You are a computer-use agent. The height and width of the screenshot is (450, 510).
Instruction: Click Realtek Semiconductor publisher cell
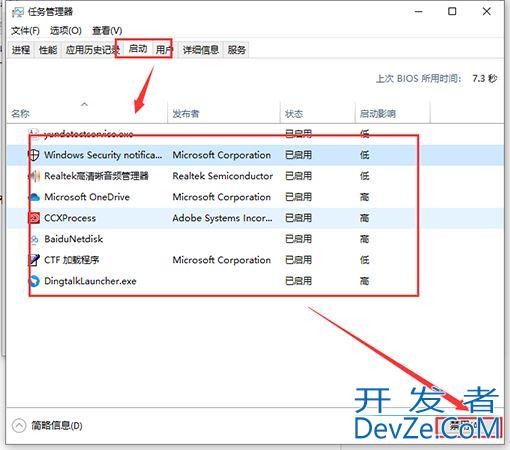pos(223,176)
